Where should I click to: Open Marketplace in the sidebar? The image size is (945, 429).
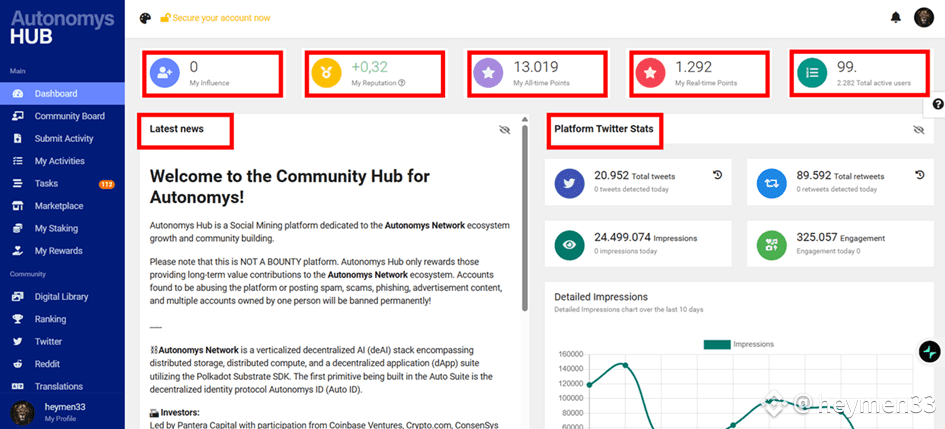click(62, 206)
